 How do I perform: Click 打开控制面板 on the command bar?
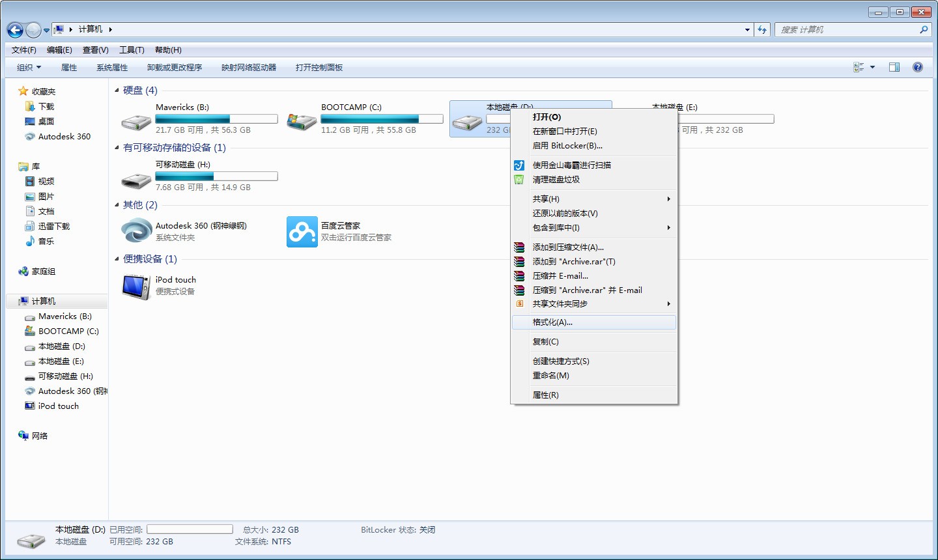pos(319,67)
